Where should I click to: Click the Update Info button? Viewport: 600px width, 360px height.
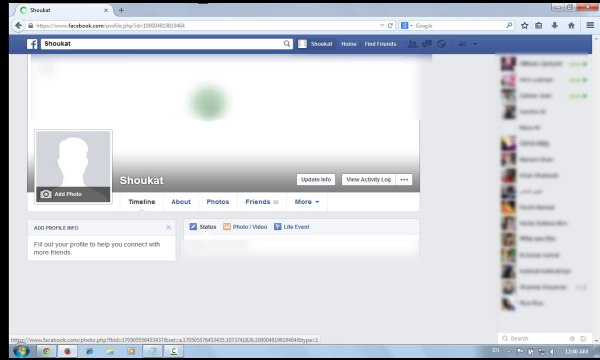click(316, 179)
